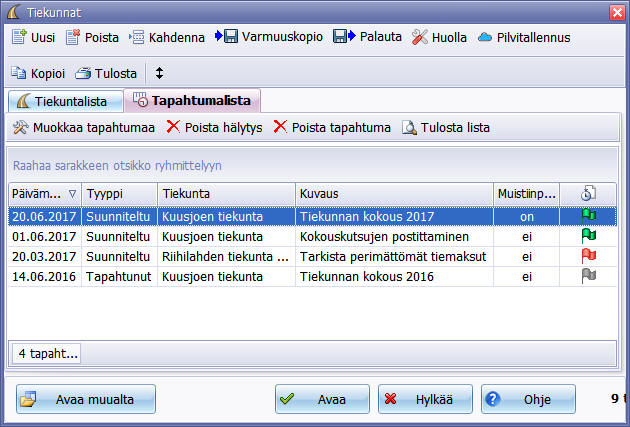The height and width of the screenshot is (427, 630).
Task: Open help with the Ohje button
Action: coord(528,399)
